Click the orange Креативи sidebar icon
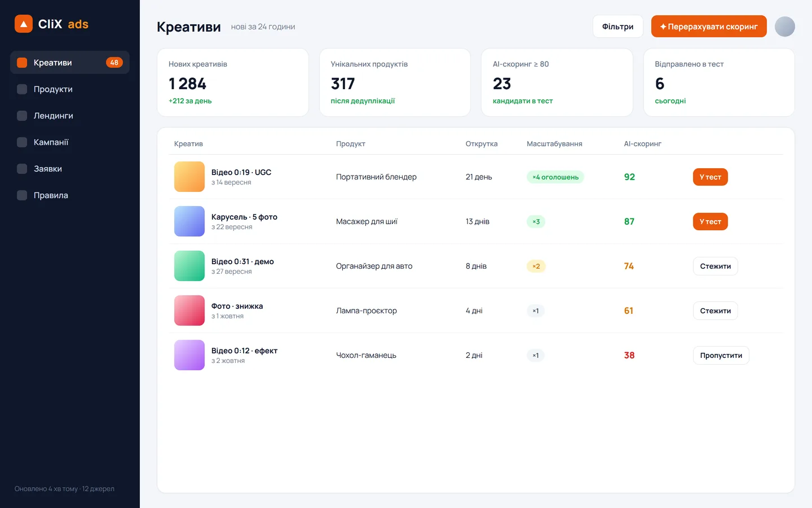Viewport: 812px width, 508px height. [22, 63]
